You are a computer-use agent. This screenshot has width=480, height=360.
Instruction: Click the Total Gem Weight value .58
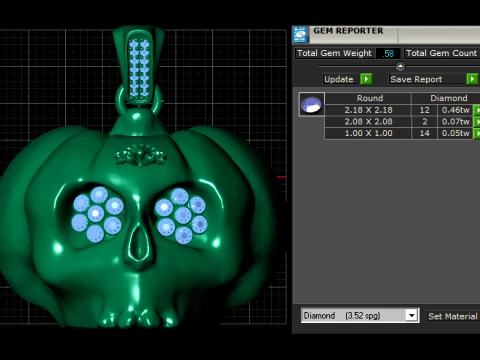point(388,53)
